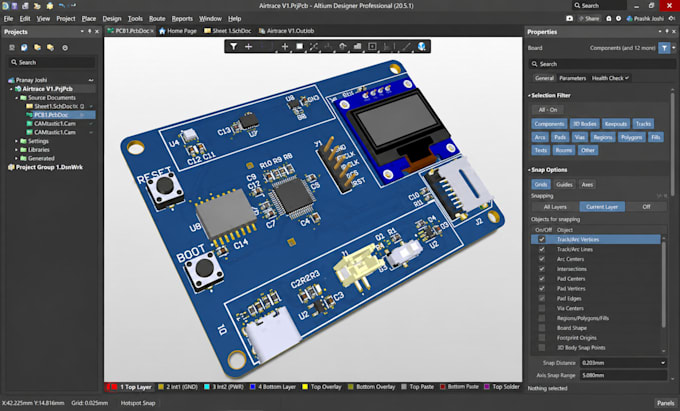Toggle Pad Edges snapping checkbox

541,298
